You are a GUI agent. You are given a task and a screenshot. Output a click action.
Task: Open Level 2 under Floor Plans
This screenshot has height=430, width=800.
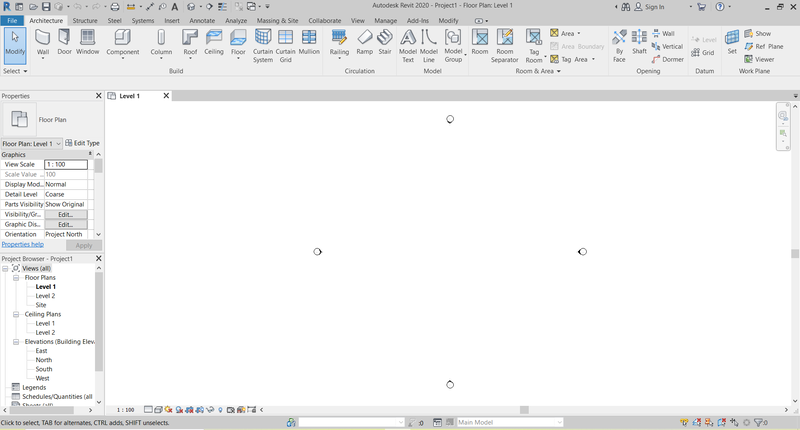45,296
